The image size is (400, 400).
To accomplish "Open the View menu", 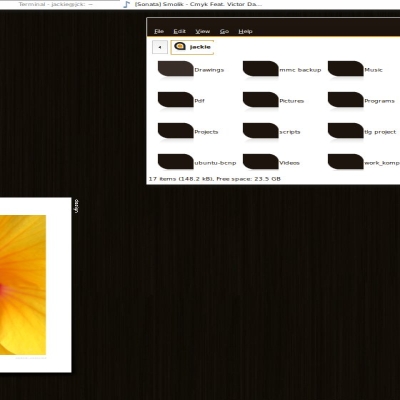I will pos(202,31).
